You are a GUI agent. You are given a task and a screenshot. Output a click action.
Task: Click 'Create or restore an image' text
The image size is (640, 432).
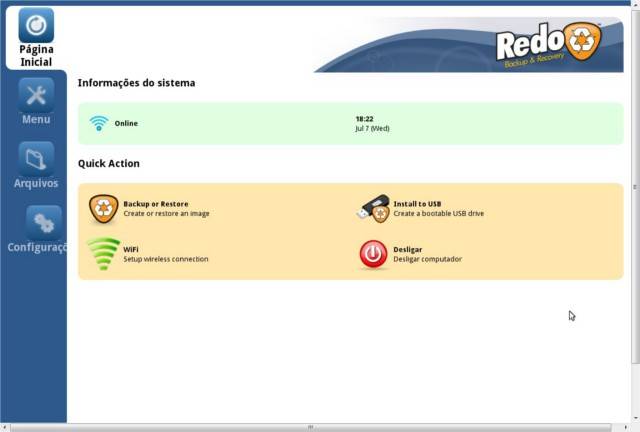166,214
